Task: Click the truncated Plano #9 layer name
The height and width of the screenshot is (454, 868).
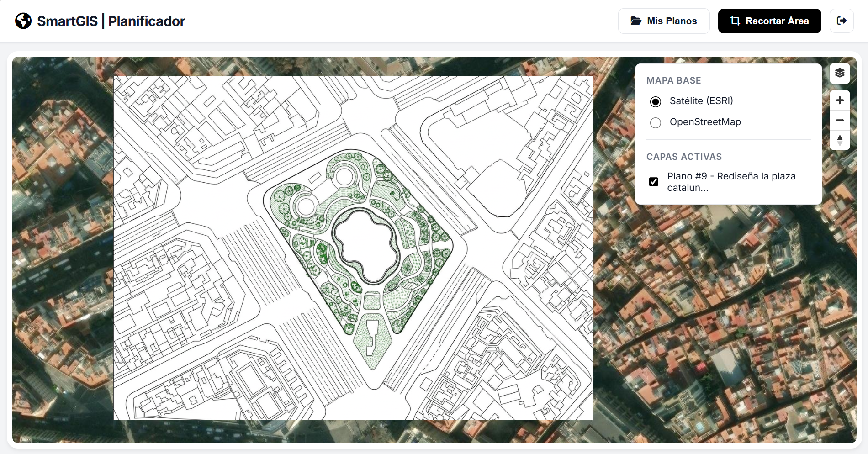Action: (731, 181)
